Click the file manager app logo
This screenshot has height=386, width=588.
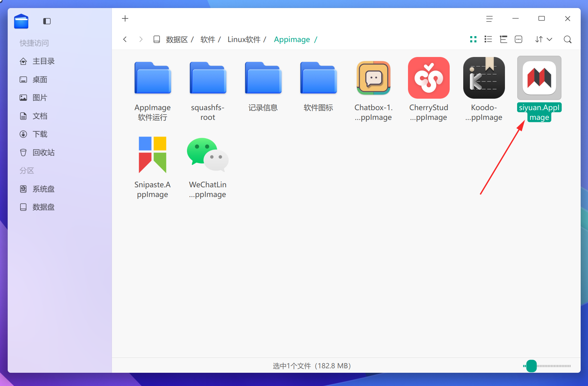(x=21, y=21)
